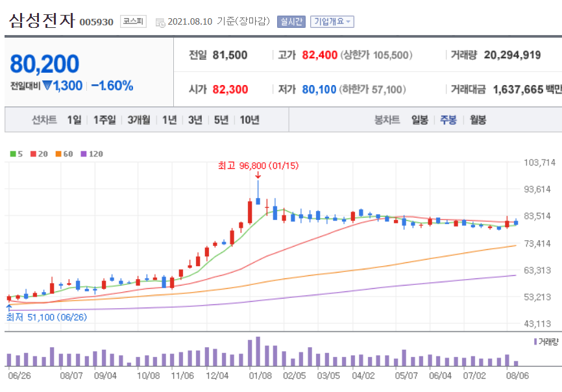Click the 시가 value 82,300
Image resolution: width=562 pixels, height=392 pixels.
coord(230,89)
